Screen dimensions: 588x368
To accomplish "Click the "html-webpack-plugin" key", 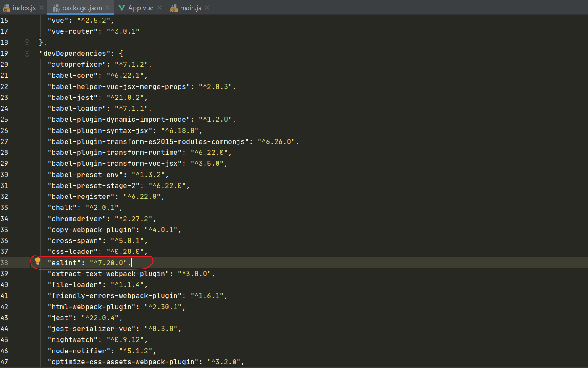I will click(92, 307).
